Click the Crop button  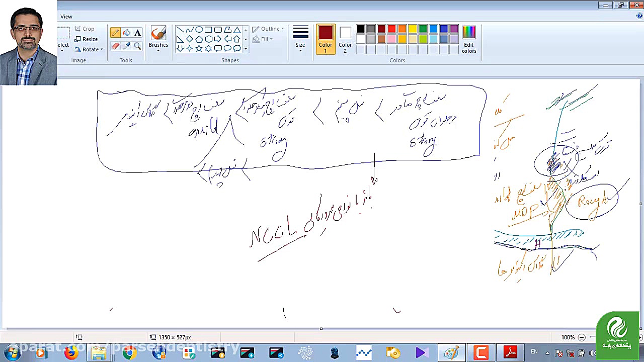[x=85, y=29]
